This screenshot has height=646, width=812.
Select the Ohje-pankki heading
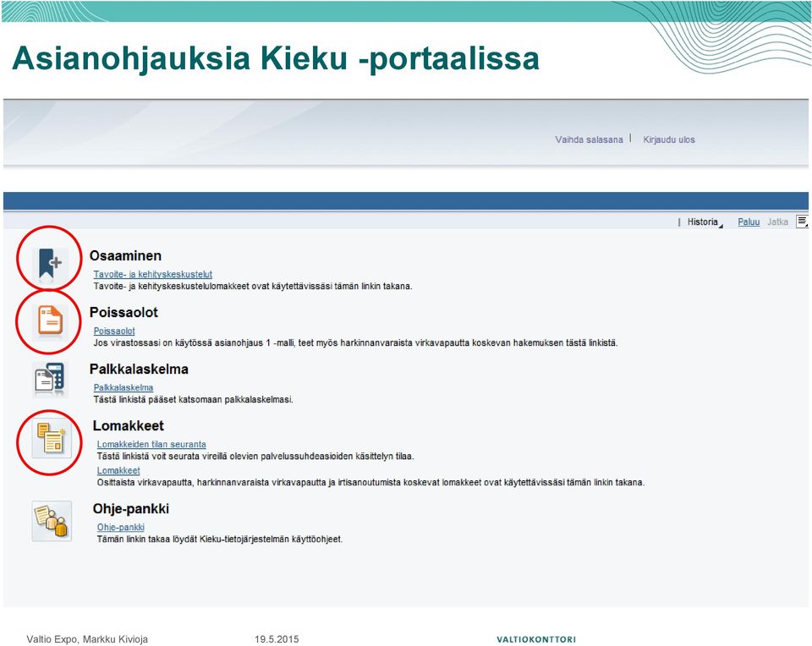[x=130, y=509]
